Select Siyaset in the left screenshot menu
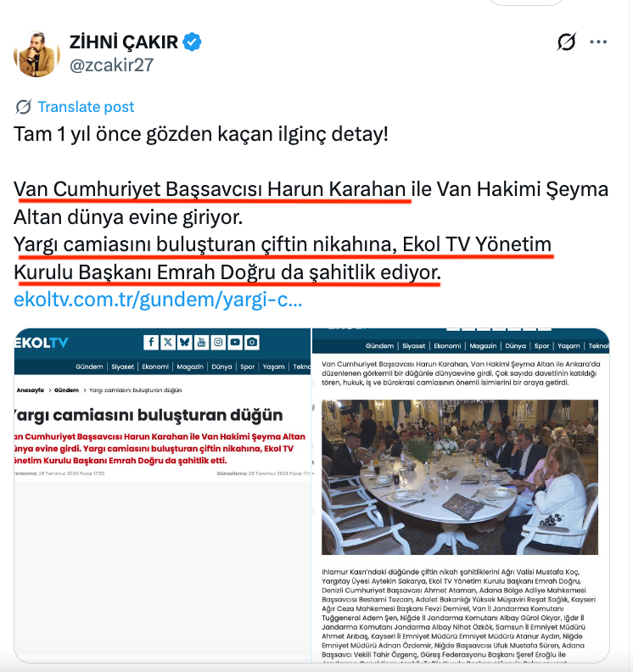The width and height of the screenshot is (633, 672). (122, 367)
